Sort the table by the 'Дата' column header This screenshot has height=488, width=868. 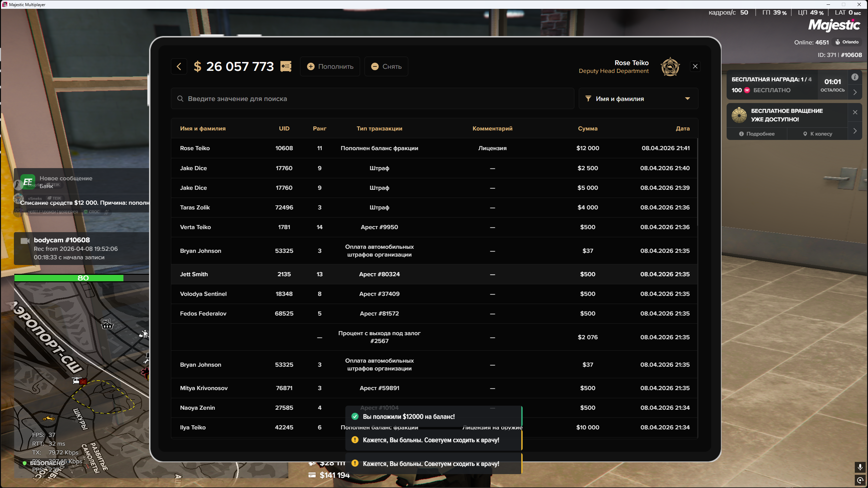[682, 128]
